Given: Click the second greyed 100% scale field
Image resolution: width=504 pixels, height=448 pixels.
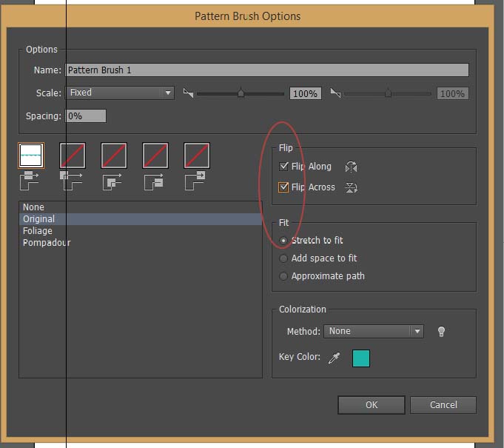Looking at the screenshot, I should tap(453, 93).
